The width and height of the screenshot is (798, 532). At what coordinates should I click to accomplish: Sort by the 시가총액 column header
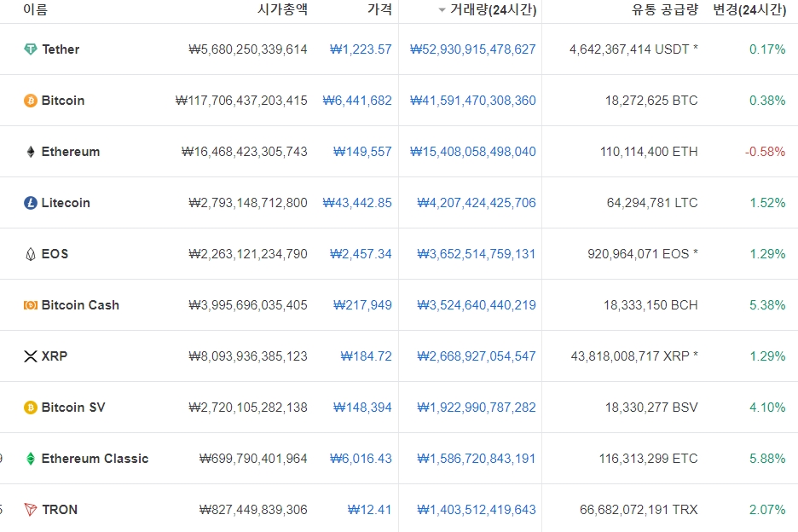pos(282,9)
